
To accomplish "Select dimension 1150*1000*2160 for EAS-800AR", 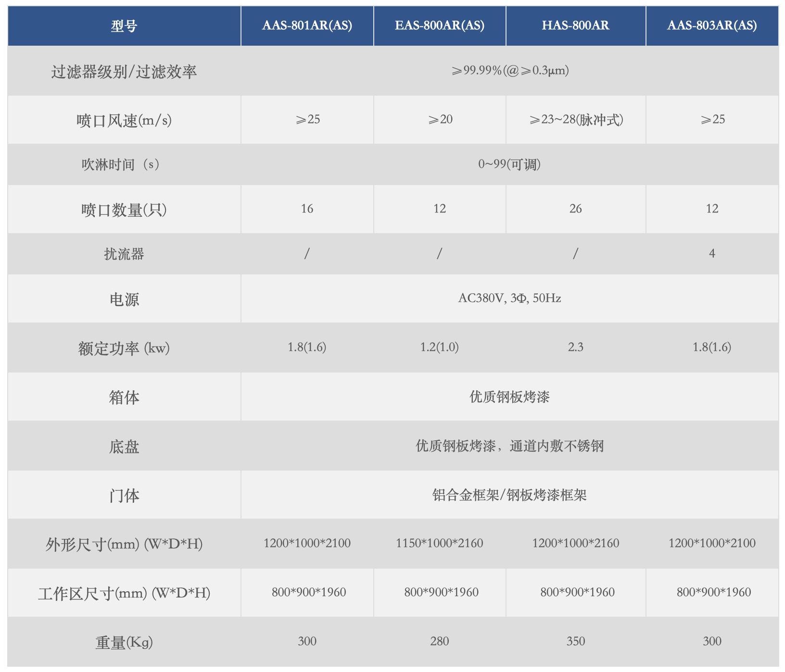I will point(440,543).
